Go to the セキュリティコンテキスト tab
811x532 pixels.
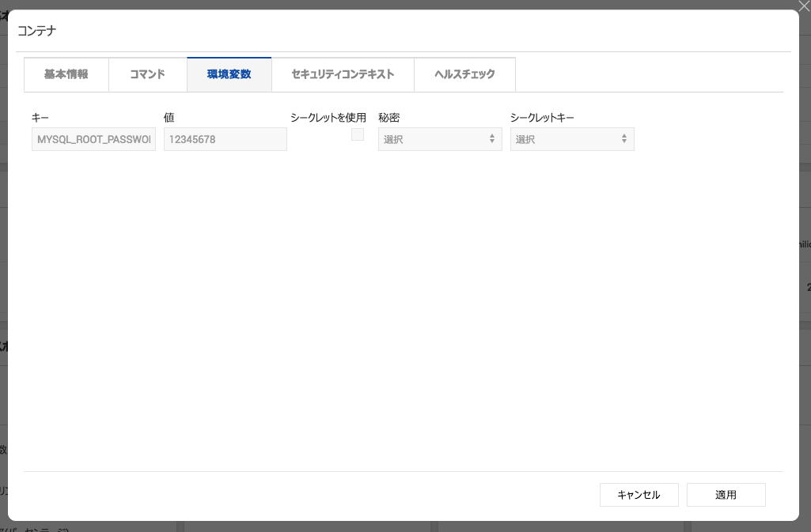343,74
